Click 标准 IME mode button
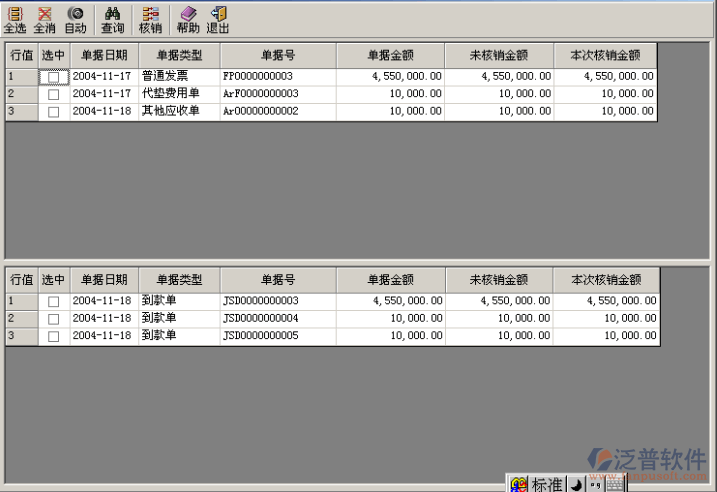The height and width of the screenshot is (492, 717). (x=546, y=484)
